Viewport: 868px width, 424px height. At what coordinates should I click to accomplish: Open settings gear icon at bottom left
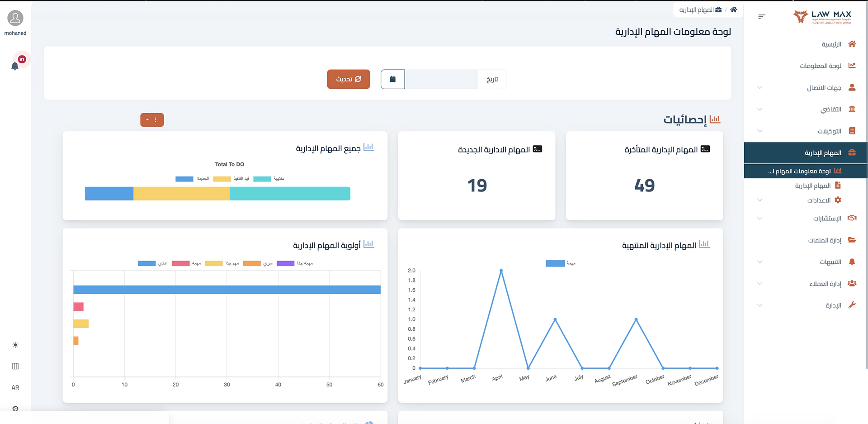coord(15,408)
